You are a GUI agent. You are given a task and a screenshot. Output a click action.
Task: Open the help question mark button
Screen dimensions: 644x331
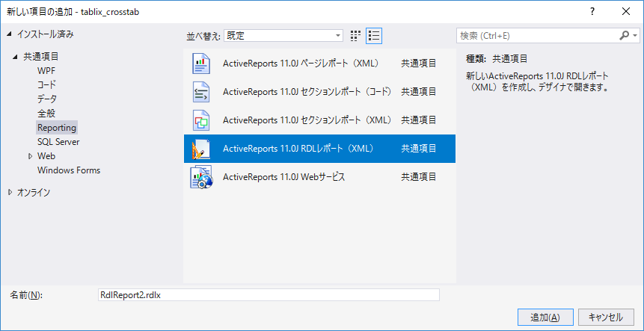tap(592, 11)
